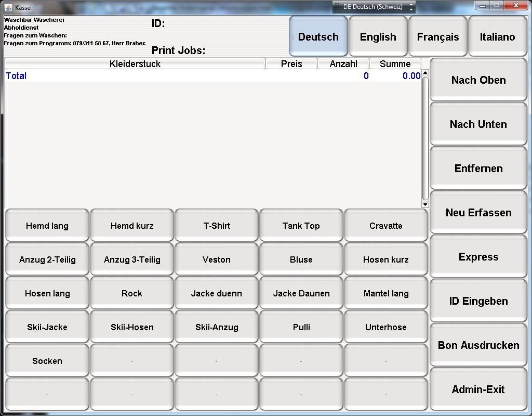The image size is (532, 416).
Task: Add Veston item
Action: pyautogui.click(x=217, y=259)
